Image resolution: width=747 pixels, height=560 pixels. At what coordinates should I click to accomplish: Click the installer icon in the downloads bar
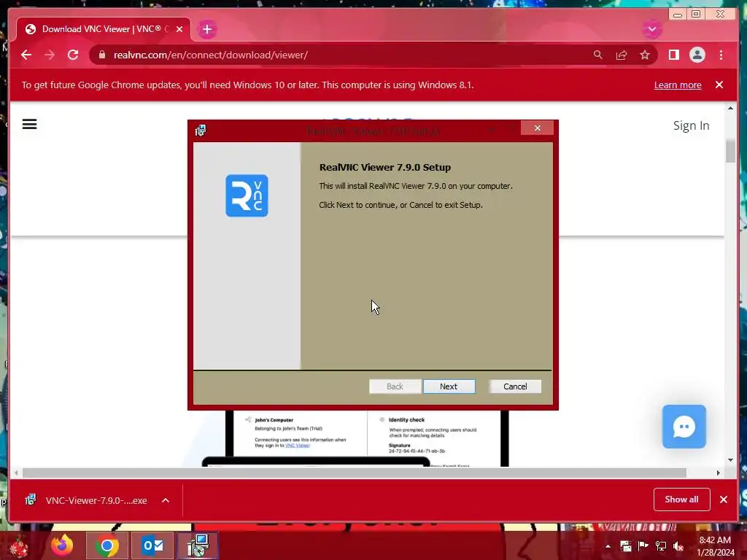coord(31,499)
